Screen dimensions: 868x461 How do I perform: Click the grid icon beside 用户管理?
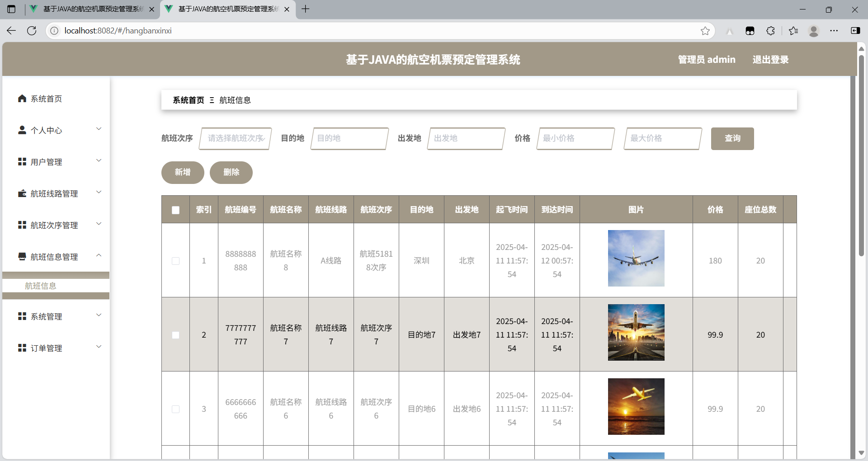click(x=22, y=162)
